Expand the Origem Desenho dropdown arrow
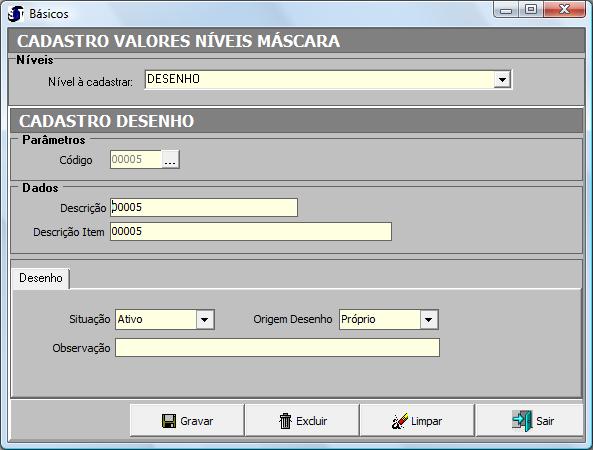The height and width of the screenshot is (450, 593). [x=428, y=320]
